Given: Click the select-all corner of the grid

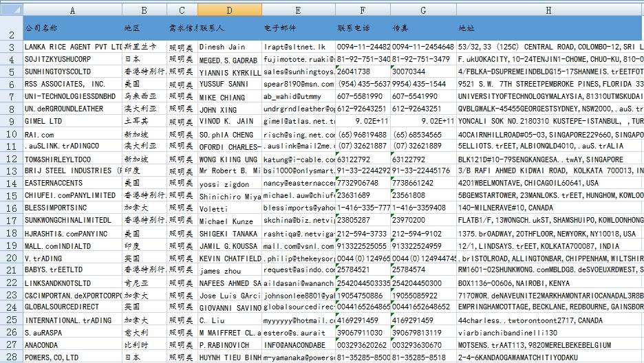Looking at the screenshot, I should coord(11,10).
